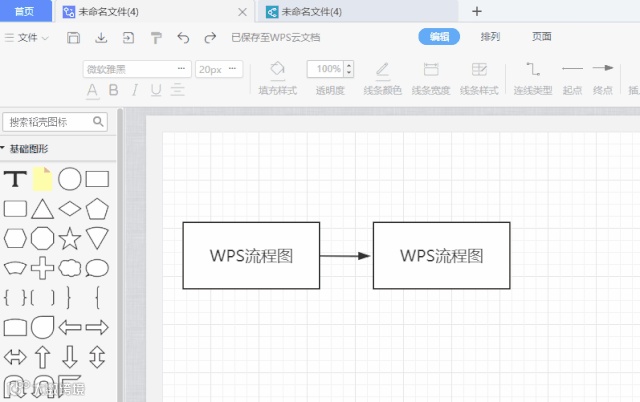Add a new tab with plus button
The height and width of the screenshot is (402, 640).
[x=477, y=11]
